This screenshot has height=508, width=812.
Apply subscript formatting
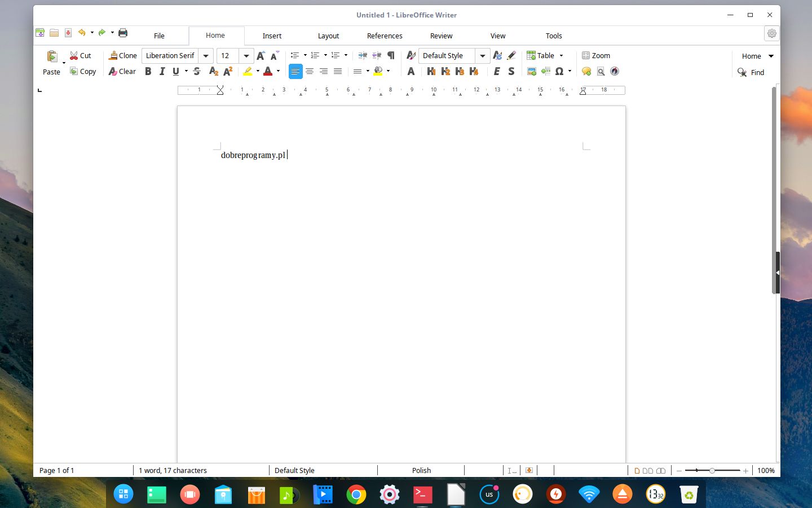pos(213,71)
